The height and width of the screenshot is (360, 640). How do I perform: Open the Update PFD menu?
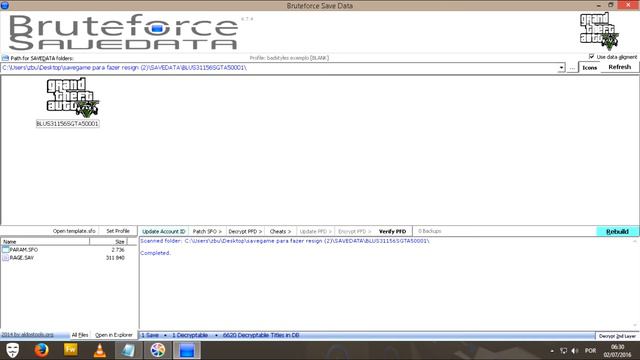[316, 231]
